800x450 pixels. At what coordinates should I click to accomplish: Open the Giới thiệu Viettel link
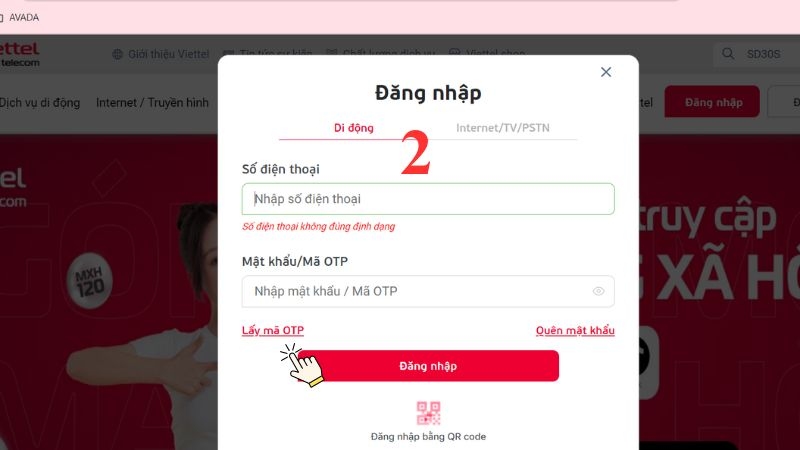[168, 54]
